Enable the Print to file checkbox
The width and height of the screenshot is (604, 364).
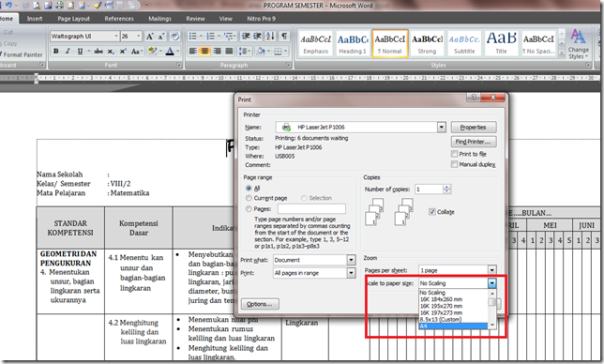coord(455,154)
